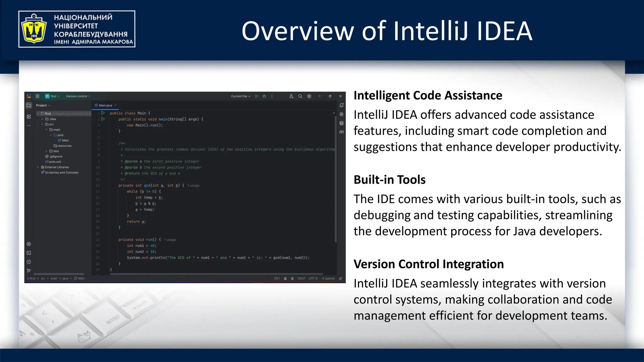Click 'src' in the breadcrumb bar
644x362 pixels.
[43, 278]
